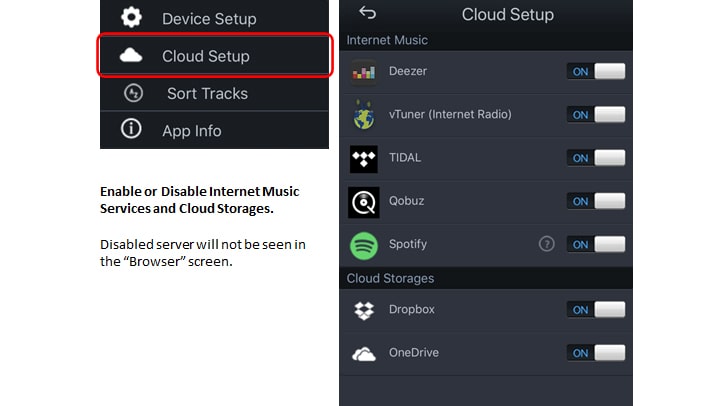Image resolution: width=725 pixels, height=406 pixels.
Task: Click the back arrow in Cloud Setup
Action: pos(368,13)
